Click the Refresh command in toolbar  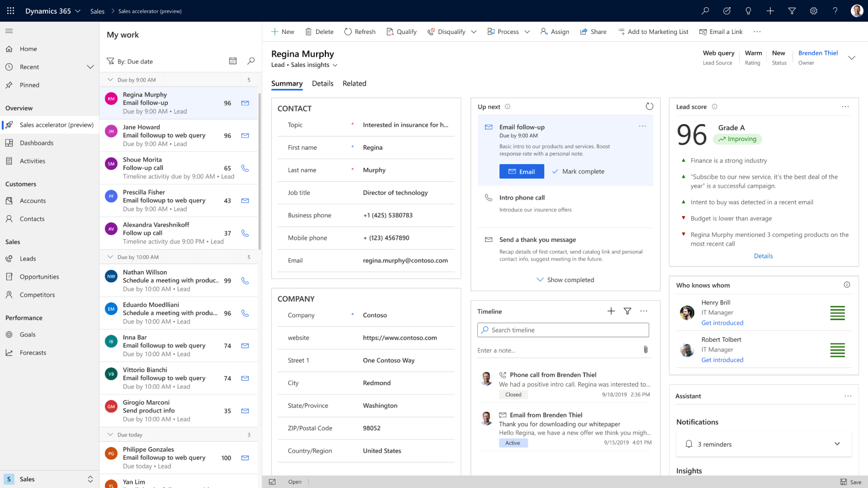tap(360, 32)
